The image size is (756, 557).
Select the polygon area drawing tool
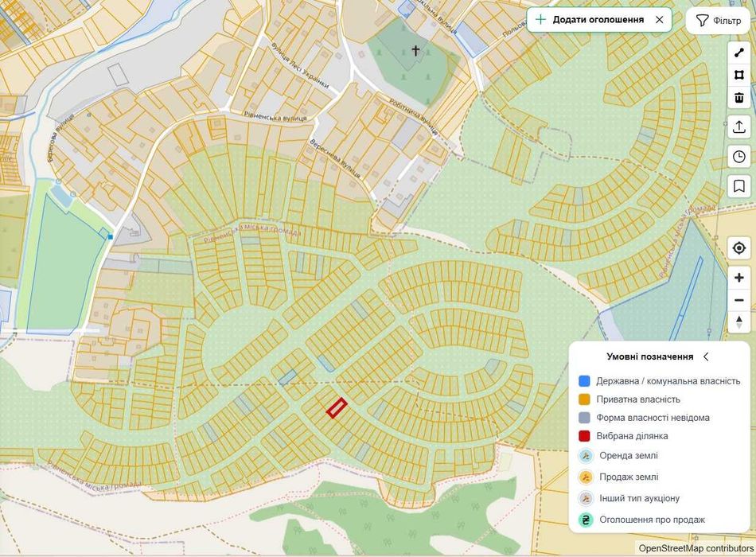point(738,75)
